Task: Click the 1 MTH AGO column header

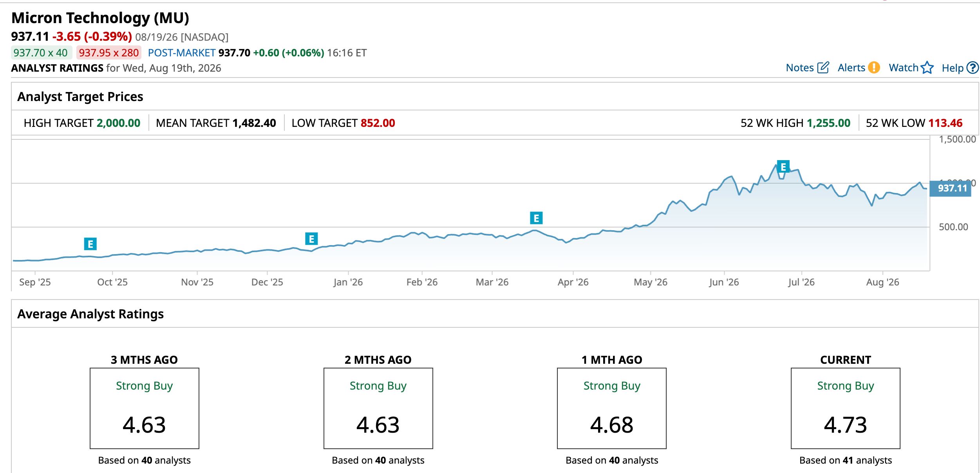Action: [x=612, y=360]
